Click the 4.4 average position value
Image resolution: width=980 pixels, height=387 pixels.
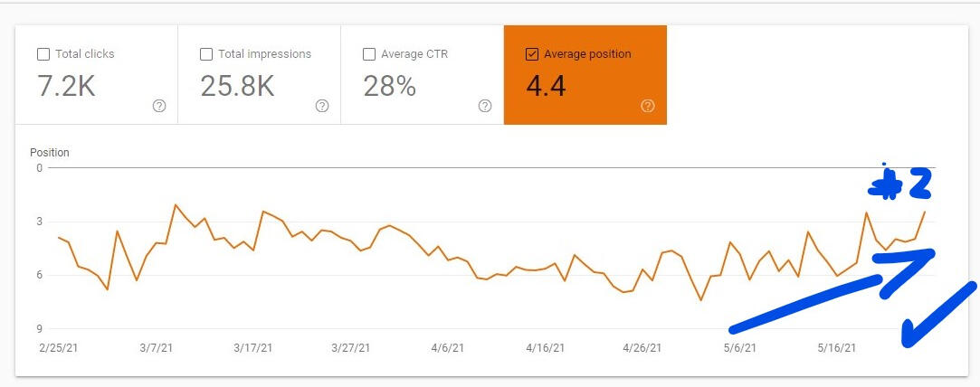[546, 86]
